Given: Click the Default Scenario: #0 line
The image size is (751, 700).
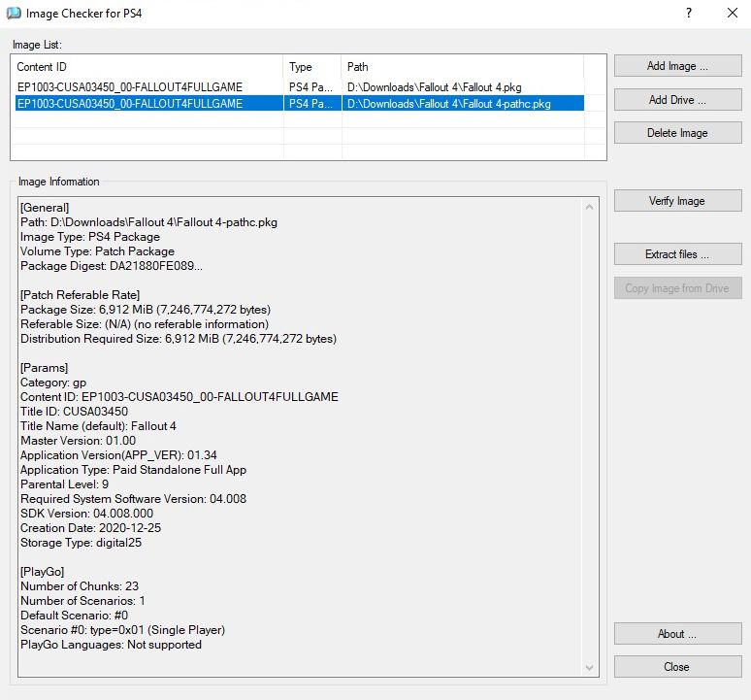Looking at the screenshot, I should click(75, 616).
